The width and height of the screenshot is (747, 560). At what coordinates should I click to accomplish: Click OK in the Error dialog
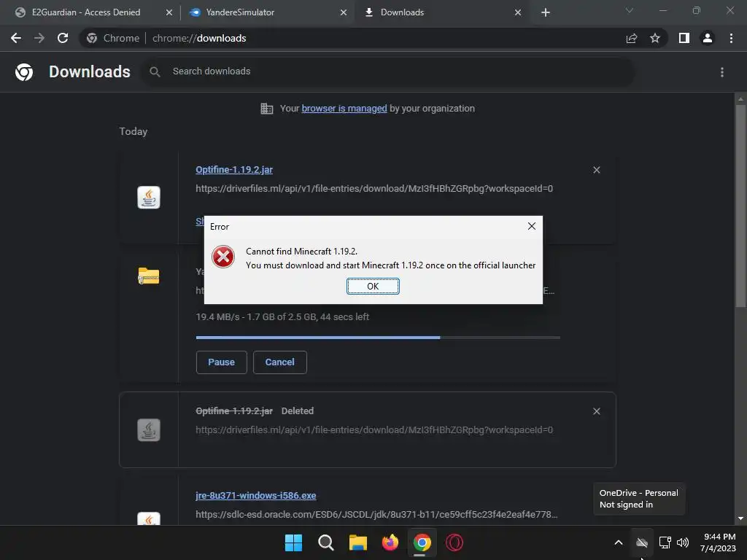click(373, 286)
